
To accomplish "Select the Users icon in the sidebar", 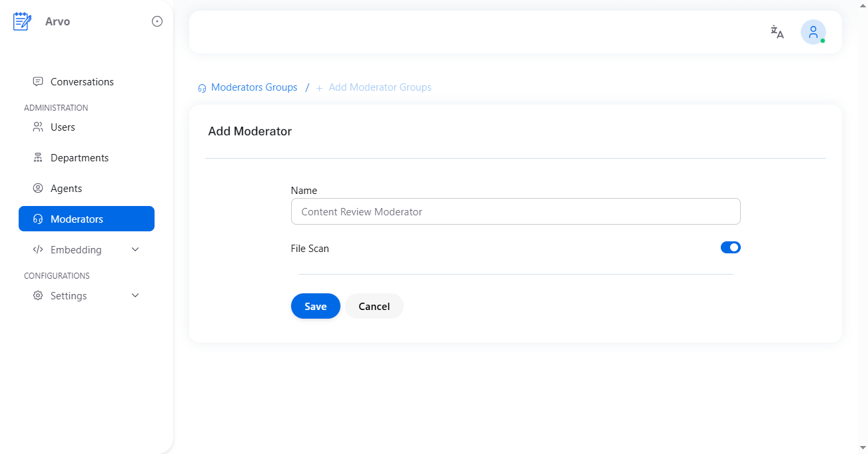I will (38, 127).
